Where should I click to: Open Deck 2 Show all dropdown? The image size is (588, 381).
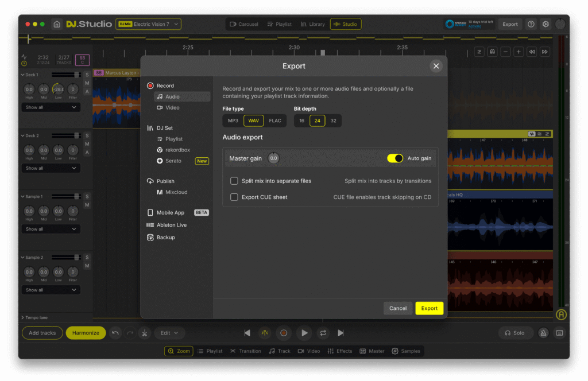[x=51, y=168]
